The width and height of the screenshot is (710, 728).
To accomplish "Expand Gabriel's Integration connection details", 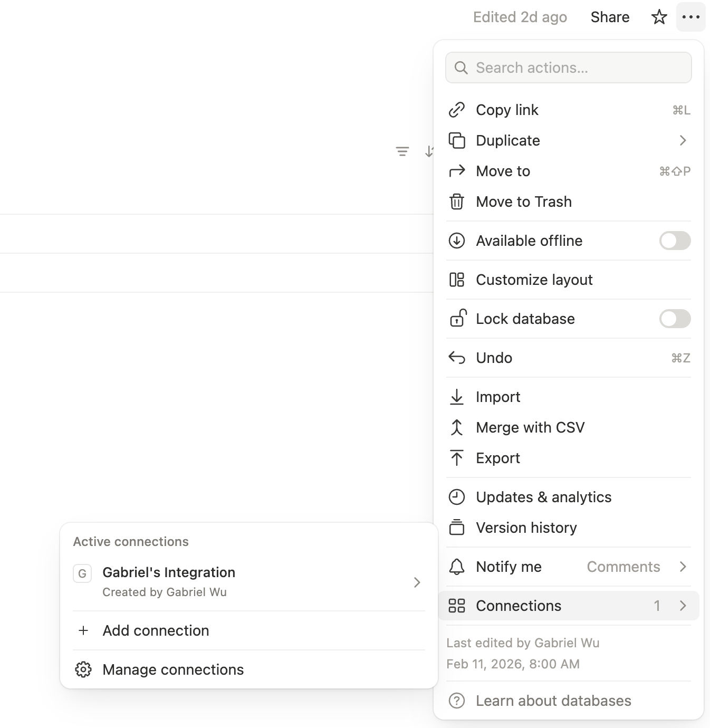I will point(417,582).
